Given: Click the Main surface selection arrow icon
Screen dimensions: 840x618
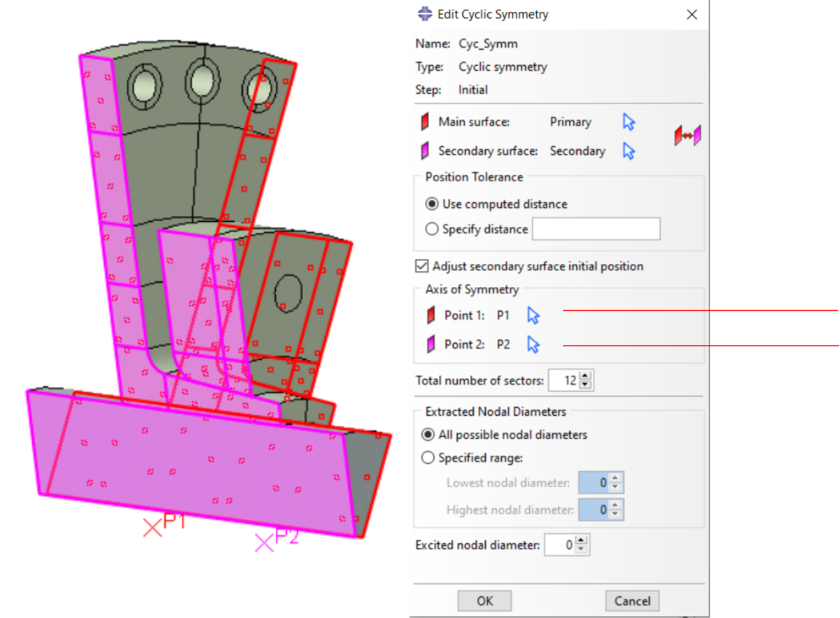Looking at the screenshot, I should click(x=628, y=122).
